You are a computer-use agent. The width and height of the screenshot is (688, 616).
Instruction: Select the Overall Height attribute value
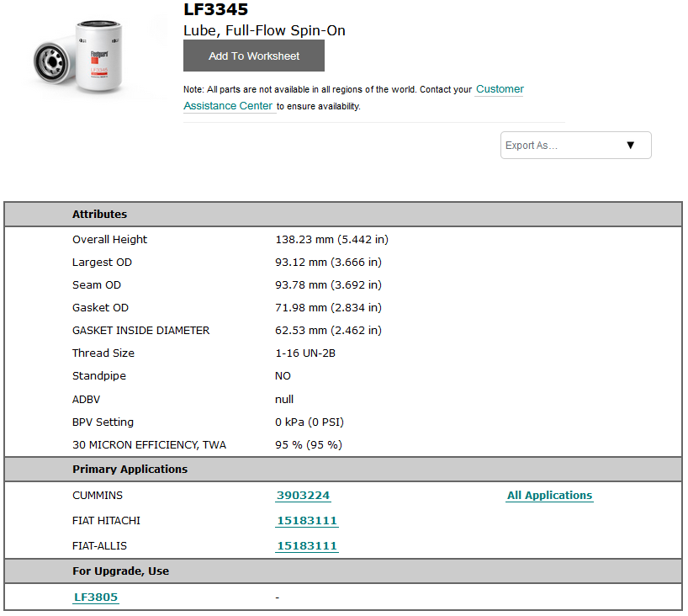click(x=332, y=239)
